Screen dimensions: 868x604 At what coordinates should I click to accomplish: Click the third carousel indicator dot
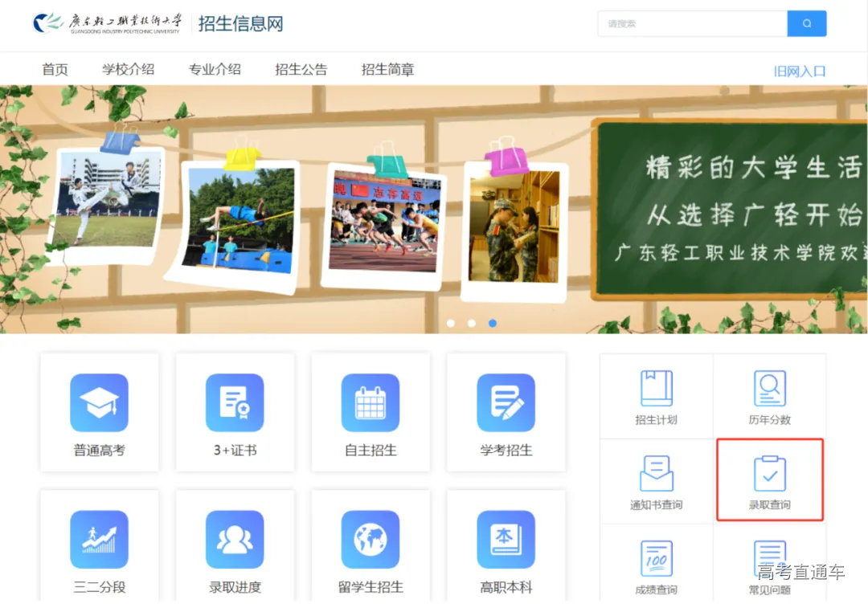[493, 324]
